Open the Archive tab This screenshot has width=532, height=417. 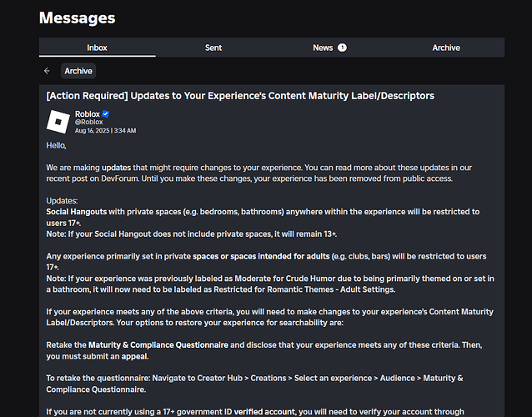[446, 48]
